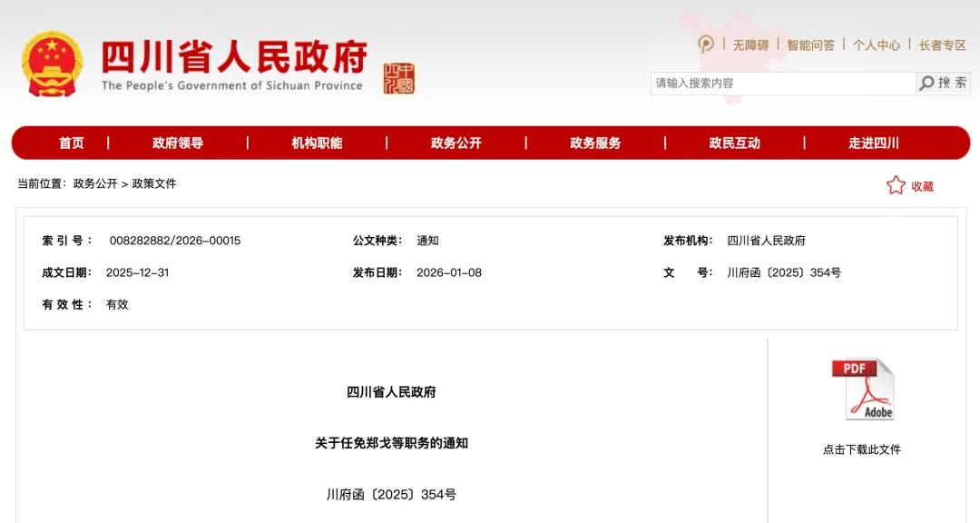The width and height of the screenshot is (980, 523).
Task: Click the star 收藏 icon
Action: (x=896, y=185)
